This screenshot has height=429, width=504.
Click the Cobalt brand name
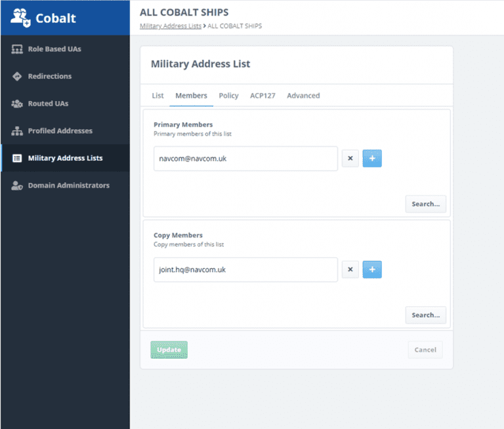(x=56, y=18)
